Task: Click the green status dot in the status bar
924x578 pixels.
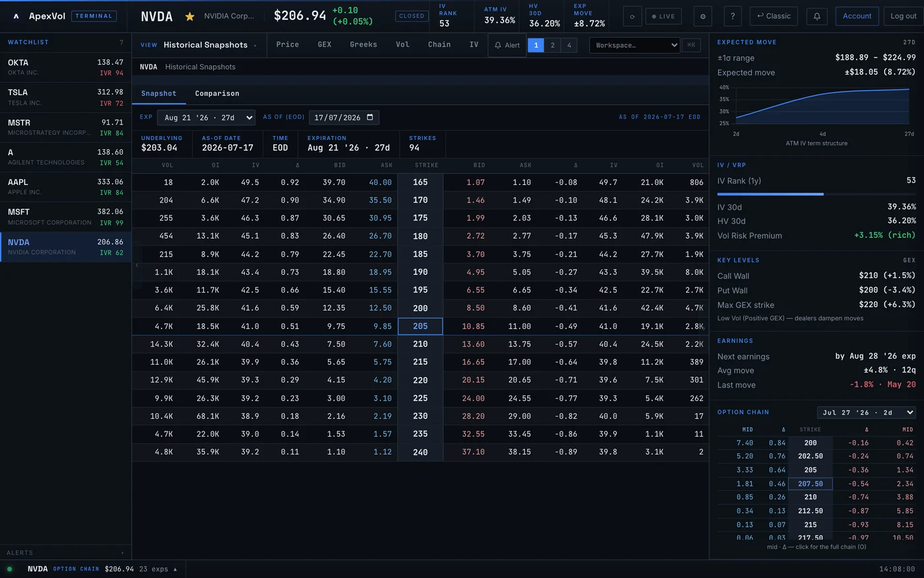Action: click(9, 569)
